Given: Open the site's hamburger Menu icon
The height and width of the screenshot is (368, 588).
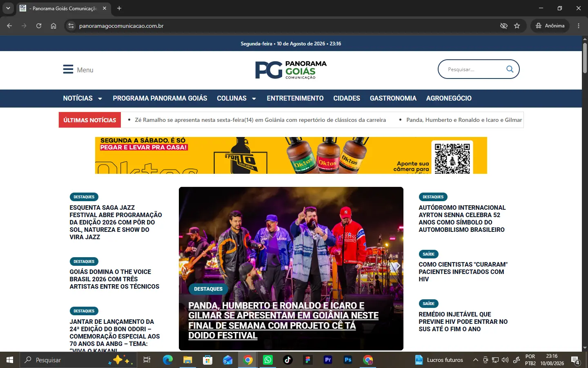Looking at the screenshot, I should point(68,70).
